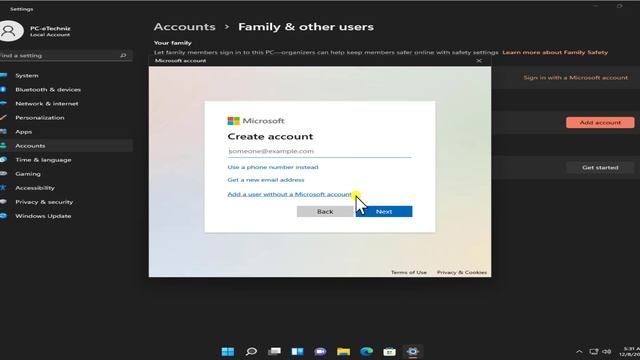
Task: Click the volume icon in the system tray
Action: (607, 351)
